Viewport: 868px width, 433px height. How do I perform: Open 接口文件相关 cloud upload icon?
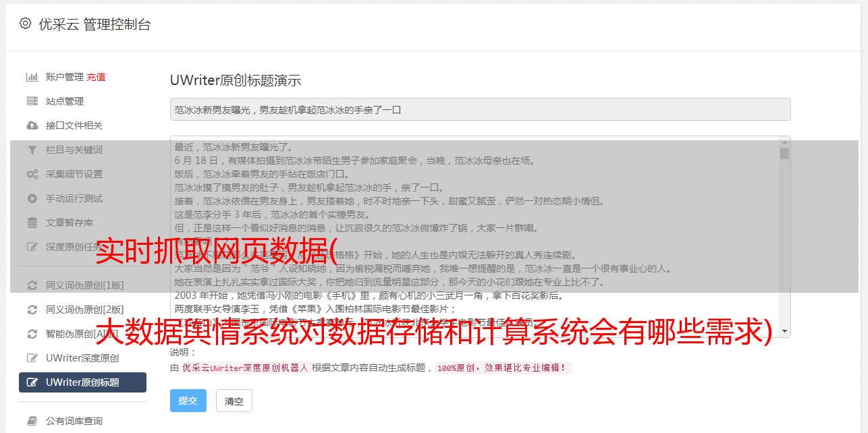[32, 125]
